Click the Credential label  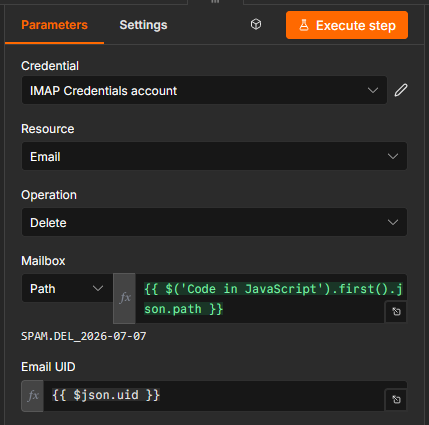point(50,66)
